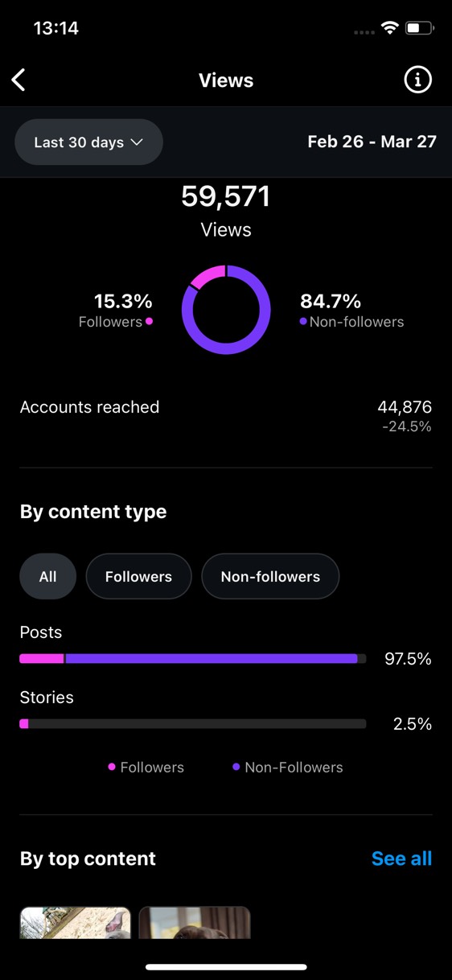
Task: Expand the chevron beside Last 30 days
Action: click(x=137, y=142)
